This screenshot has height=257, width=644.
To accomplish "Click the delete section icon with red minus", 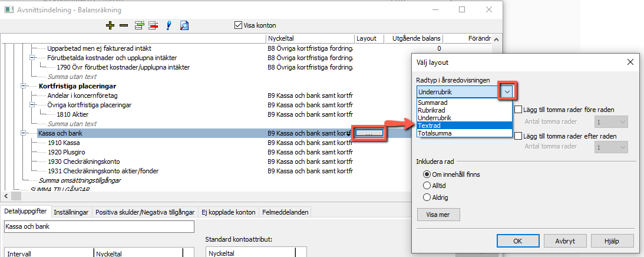I will [154, 25].
